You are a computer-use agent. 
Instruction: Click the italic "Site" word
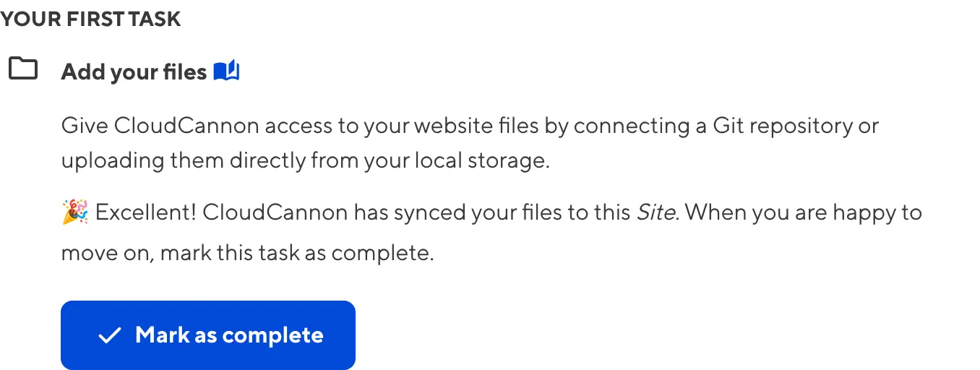(x=656, y=213)
